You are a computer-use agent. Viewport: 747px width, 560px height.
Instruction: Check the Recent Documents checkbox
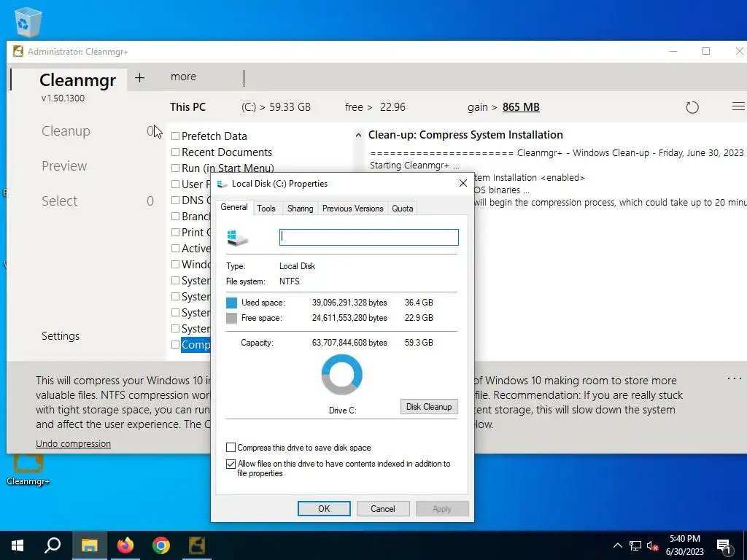pyautogui.click(x=175, y=152)
